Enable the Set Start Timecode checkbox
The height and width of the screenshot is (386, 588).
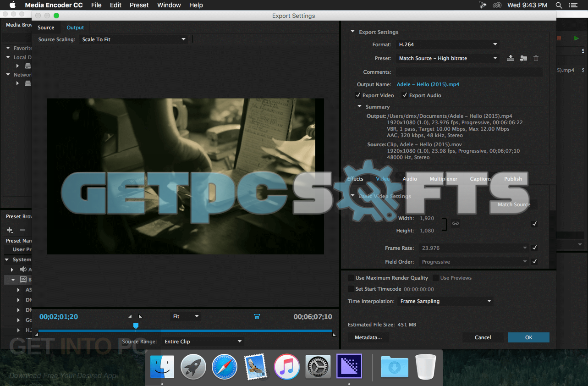coord(351,289)
